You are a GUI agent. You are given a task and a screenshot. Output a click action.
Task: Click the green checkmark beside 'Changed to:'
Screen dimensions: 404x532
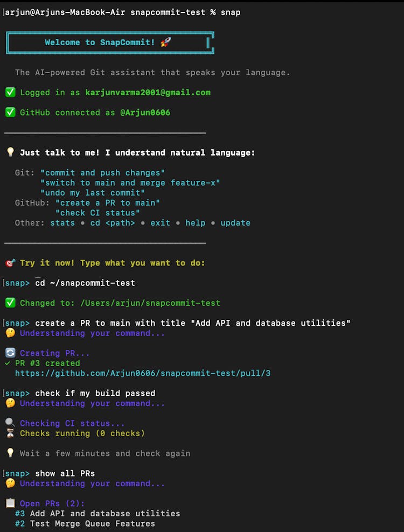click(10, 303)
